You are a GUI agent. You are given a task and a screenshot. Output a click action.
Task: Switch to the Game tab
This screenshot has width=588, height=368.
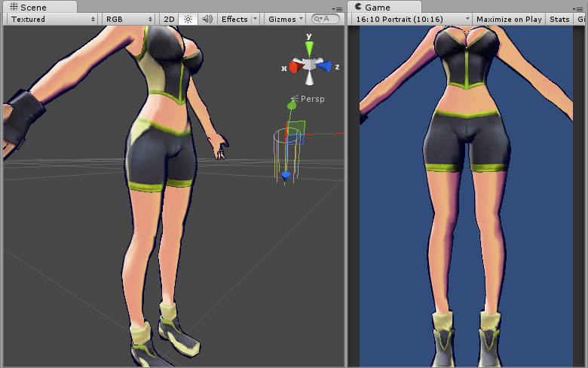pos(384,7)
